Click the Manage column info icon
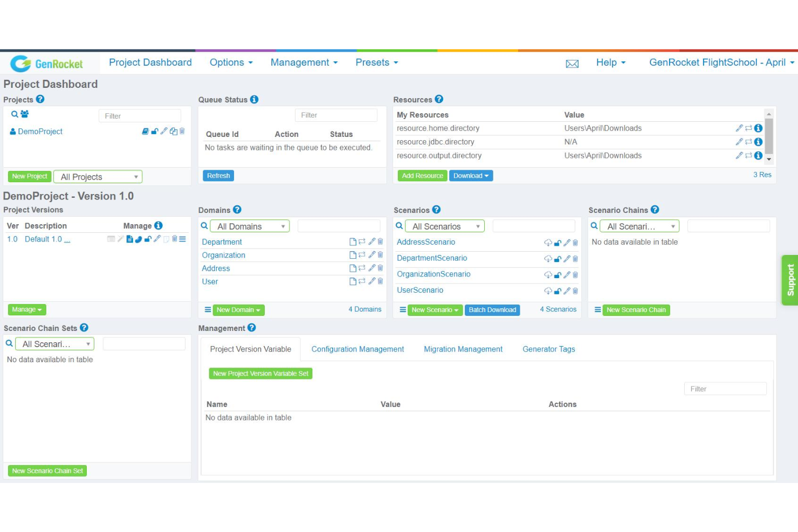798x532 pixels. [158, 225]
